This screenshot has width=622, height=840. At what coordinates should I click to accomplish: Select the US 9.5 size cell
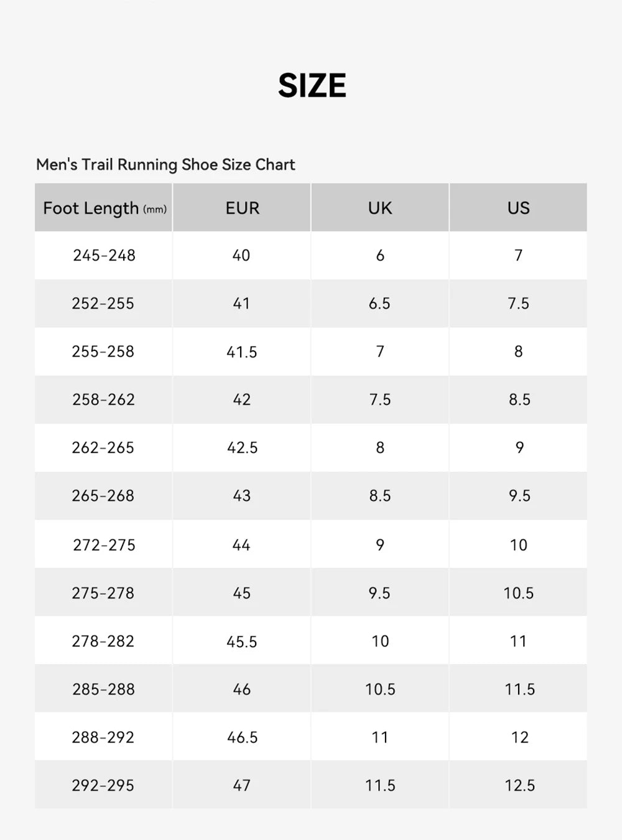519,496
